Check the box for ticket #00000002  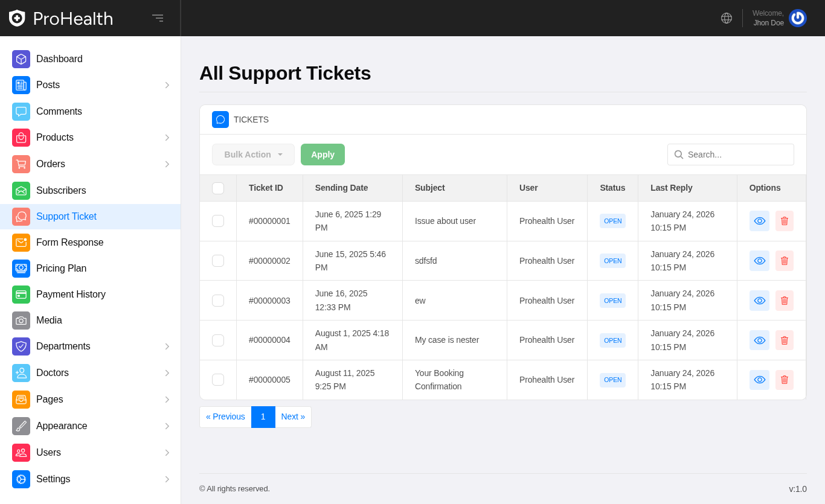click(x=218, y=261)
